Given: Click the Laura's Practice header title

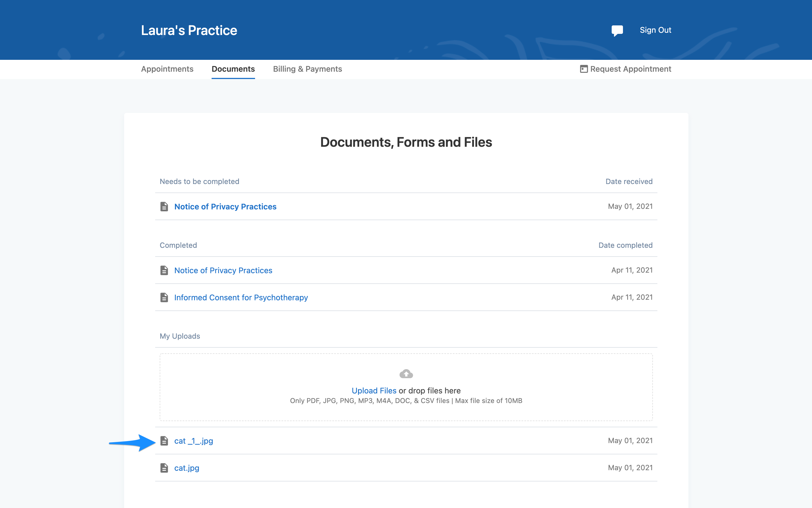Looking at the screenshot, I should 189,30.
